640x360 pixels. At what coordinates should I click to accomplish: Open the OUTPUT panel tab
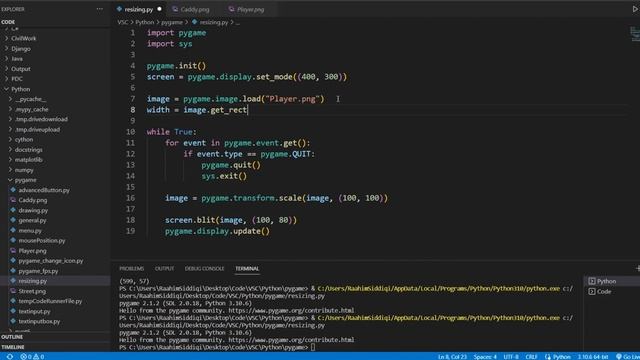tap(164, 269)
